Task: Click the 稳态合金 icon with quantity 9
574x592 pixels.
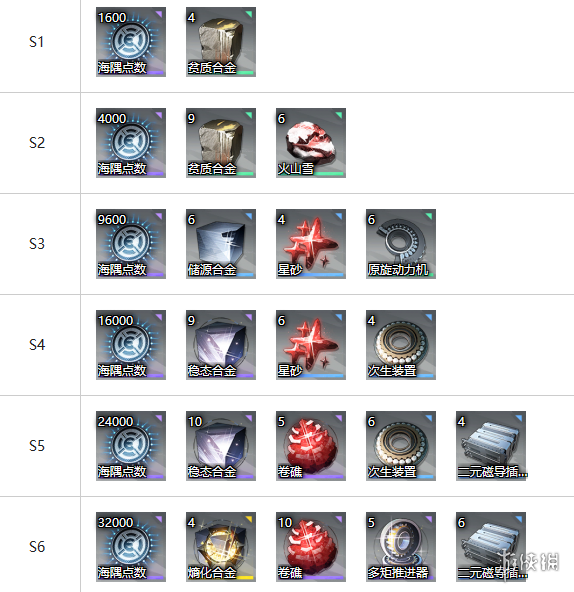Action: coord(221,345)
